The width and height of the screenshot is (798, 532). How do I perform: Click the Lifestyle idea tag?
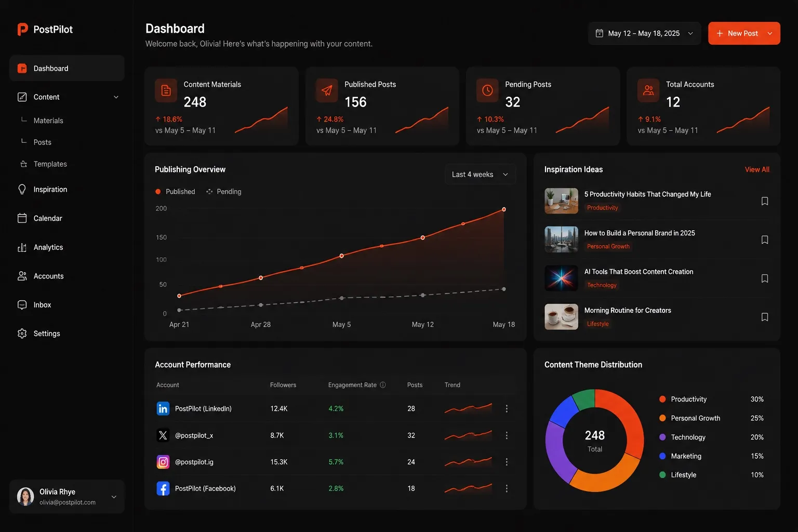pyautogui.click(x=597, y=324)
